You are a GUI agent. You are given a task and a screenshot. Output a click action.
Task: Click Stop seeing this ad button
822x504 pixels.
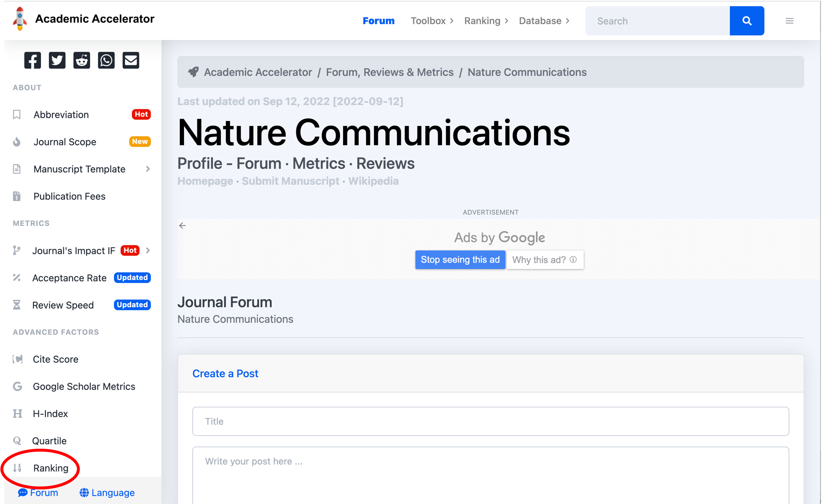(x=460, y=259)
